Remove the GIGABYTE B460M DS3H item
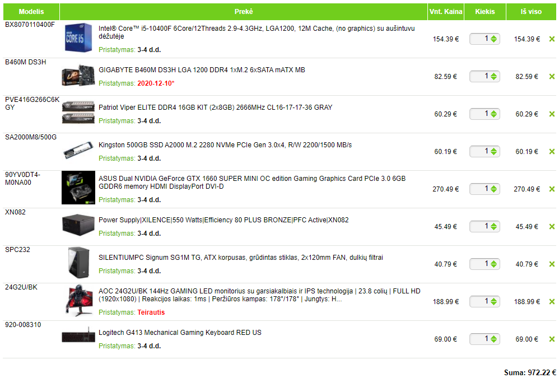Screen dimensions: 559x392 552,77
